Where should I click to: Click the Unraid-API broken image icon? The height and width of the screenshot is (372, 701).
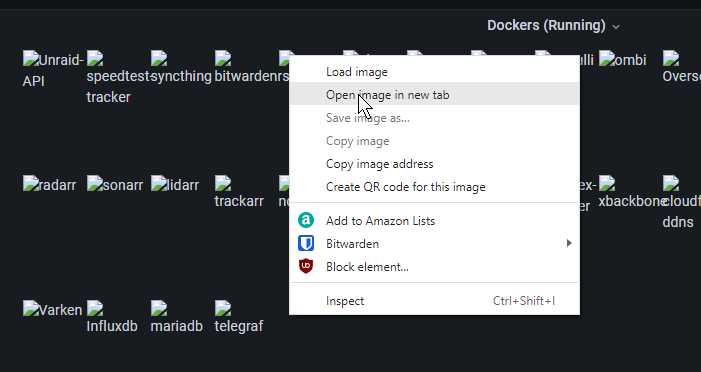pos(31,58)
